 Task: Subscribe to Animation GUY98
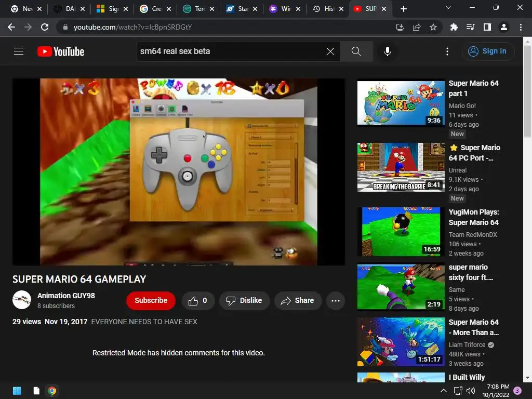151,301
